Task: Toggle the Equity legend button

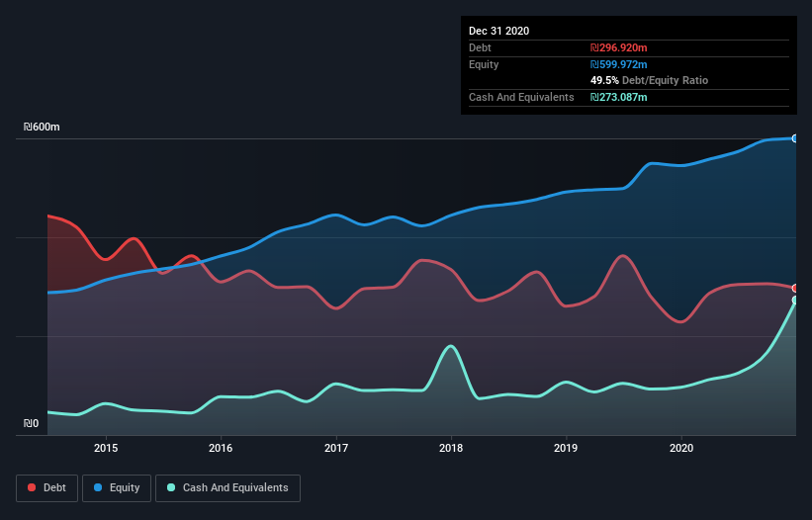Action: click(x=117, y=488)
